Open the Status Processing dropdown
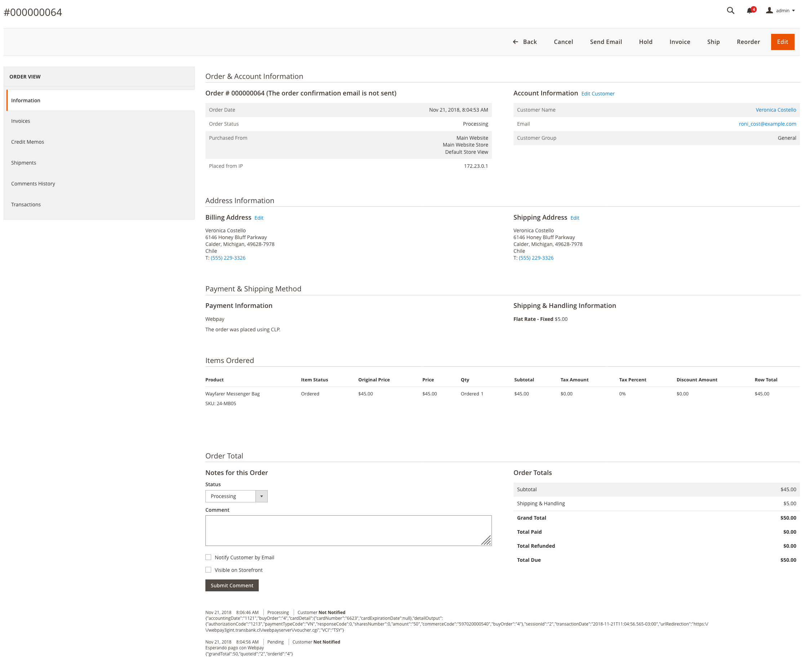Image resolution: width=805 pixels, height=672 pixels. click(x=230, y=496)
